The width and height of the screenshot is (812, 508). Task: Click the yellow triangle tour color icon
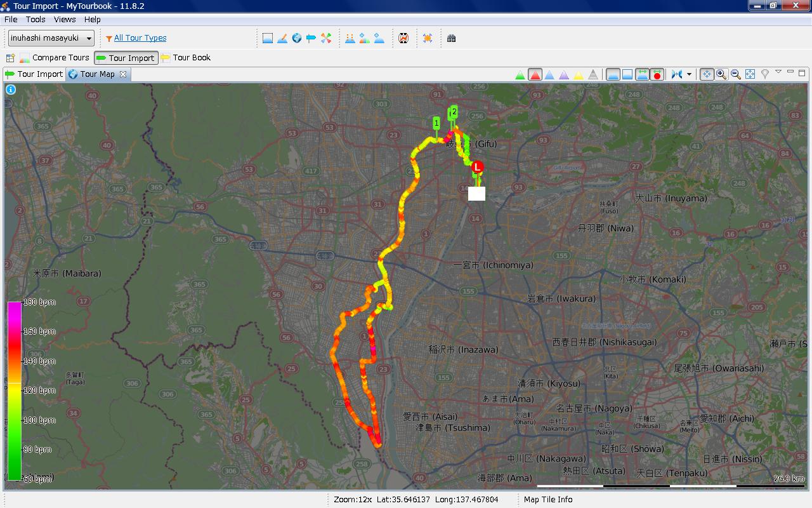click(579, 74)
